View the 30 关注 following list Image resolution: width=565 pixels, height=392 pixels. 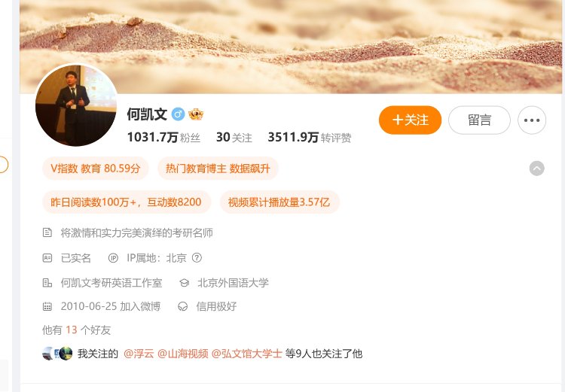pos(234,138)
